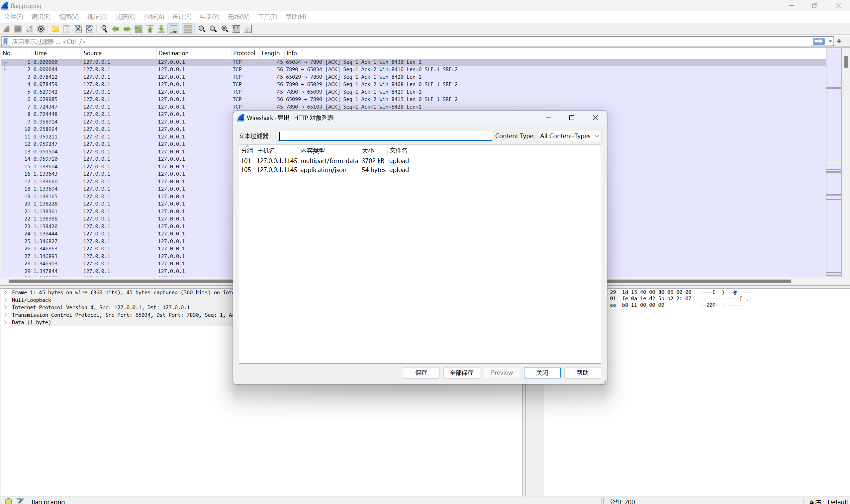
Task: Open the 文件(F) menu
Action: pos(14,17)
